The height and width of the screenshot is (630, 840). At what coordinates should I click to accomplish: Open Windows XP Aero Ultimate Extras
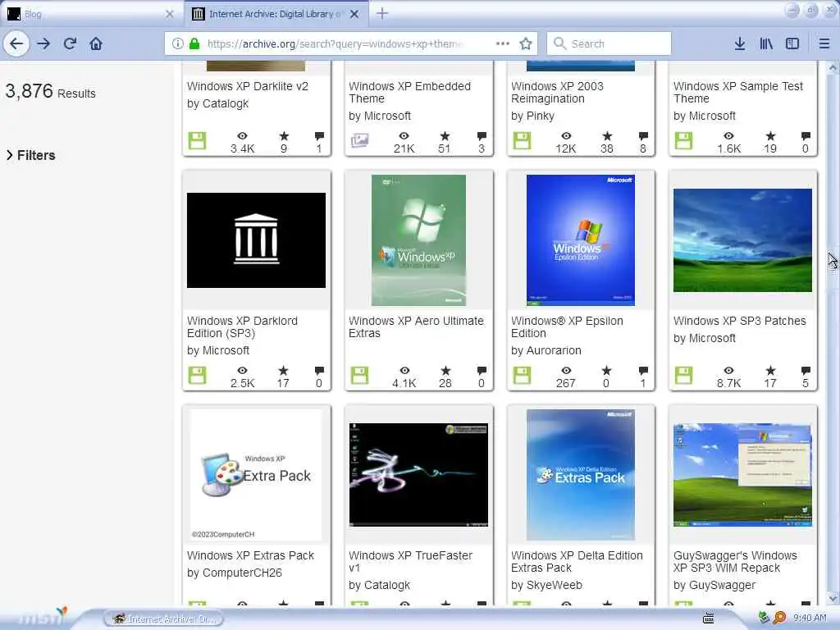click(x=416, y=326)
